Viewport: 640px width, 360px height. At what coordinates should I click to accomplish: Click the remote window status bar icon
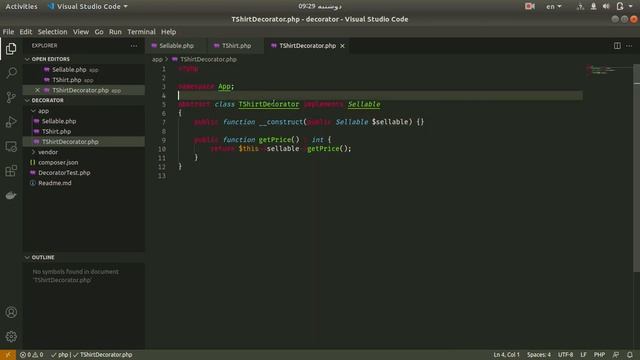point(8,355)
